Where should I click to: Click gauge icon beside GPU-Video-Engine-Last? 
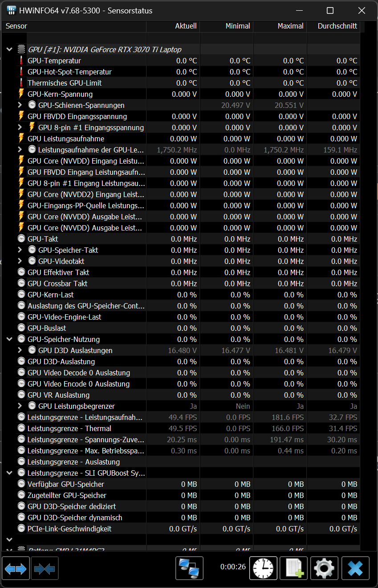tap(21, 317)
